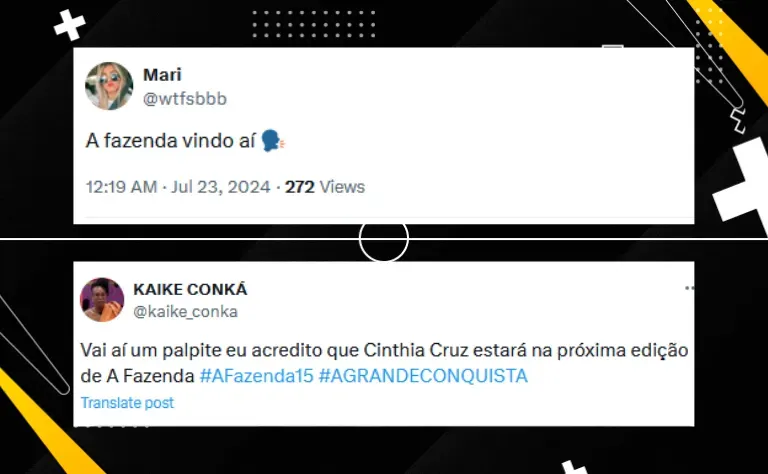Image resolution: width=768 pixels, height=474 pixels.
Task: Click KAIKE CONKÁ's profile avatar
Action: [x=102, y=300]
